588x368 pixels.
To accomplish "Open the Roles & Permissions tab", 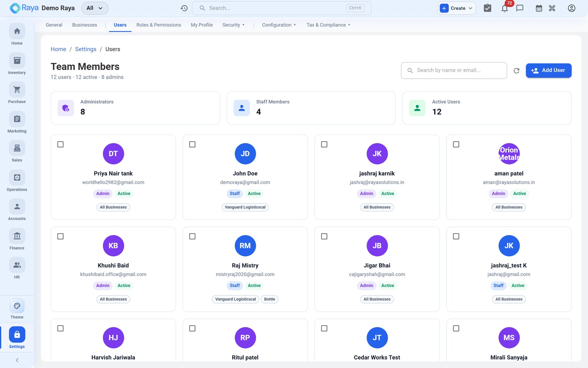I will click(159, 25).
